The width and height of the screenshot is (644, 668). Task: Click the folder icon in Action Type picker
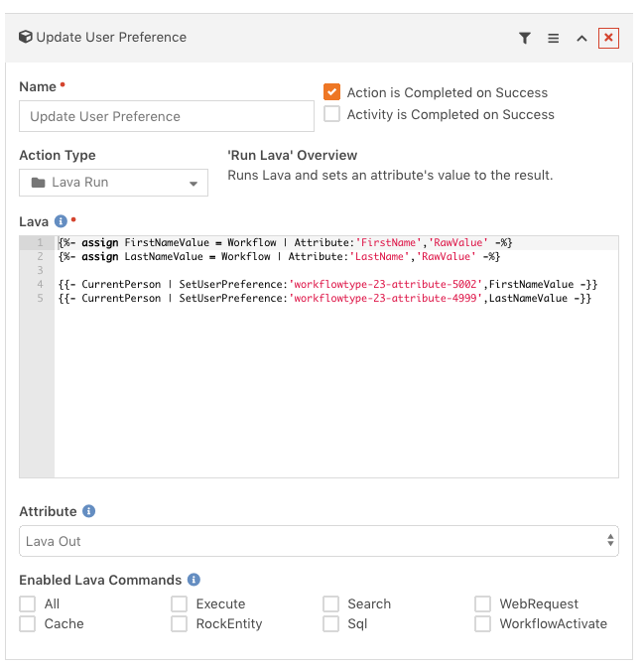coord(39,184)
